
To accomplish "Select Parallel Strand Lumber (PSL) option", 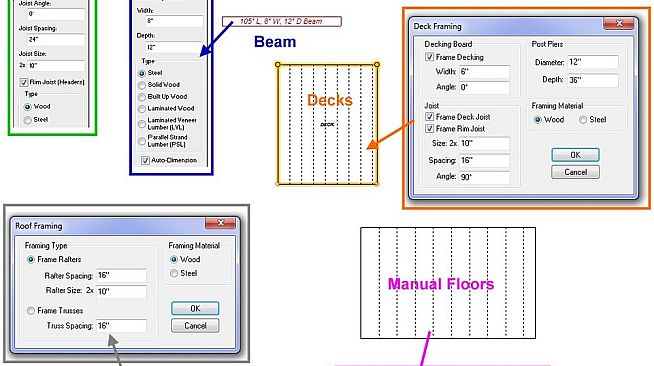I will click(x=142, y=141).
